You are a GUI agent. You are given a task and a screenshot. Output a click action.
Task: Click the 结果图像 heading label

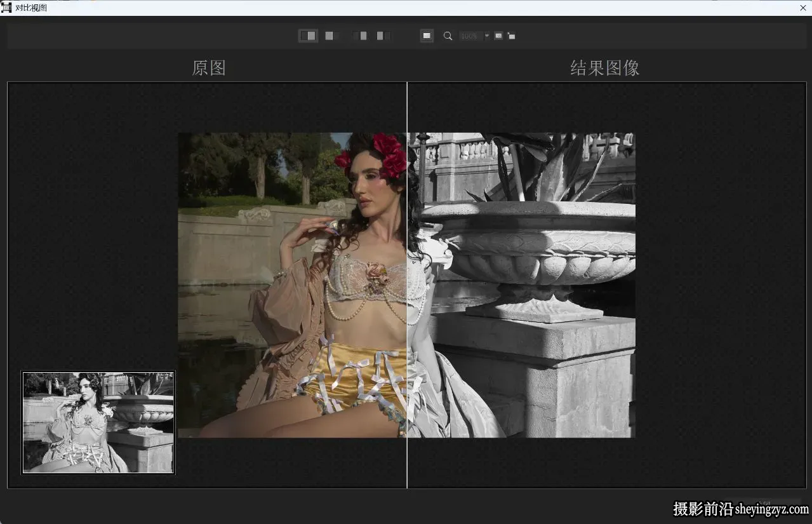604,68
